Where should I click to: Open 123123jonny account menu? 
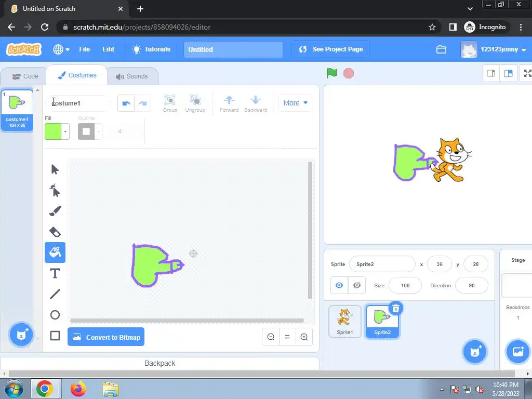pyautogui.click(x=494, y=49)
